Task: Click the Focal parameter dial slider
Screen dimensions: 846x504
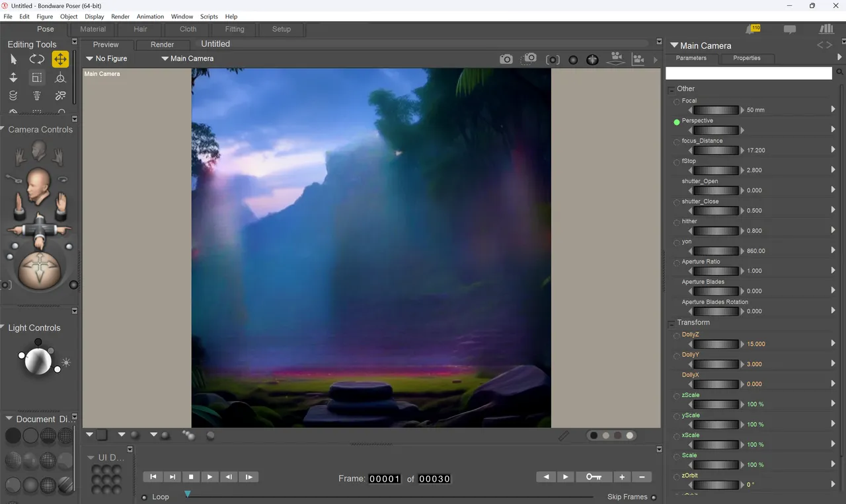Action: pos(714,110)
